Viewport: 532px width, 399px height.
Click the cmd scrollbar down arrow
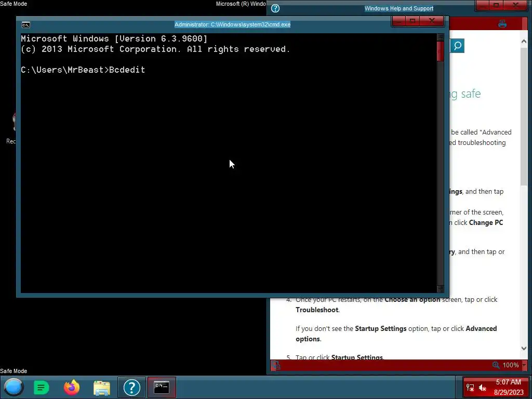point(440,289)
